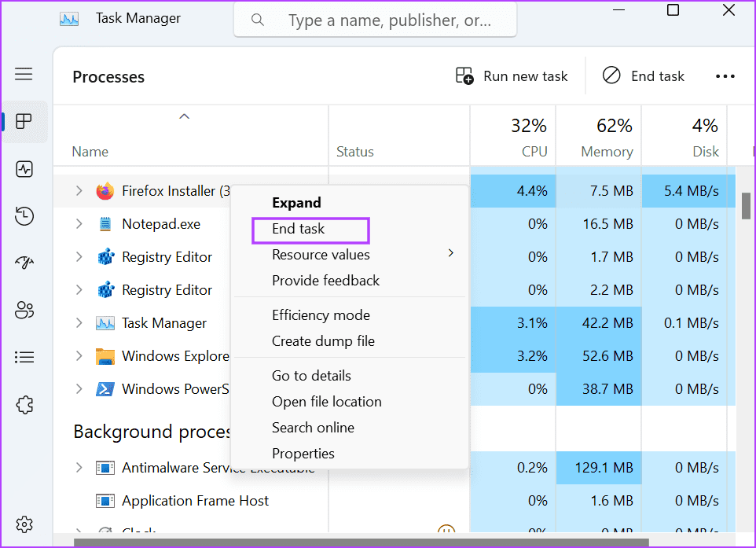Click the Windows PowerShell process icon
The width and height of the screenshot is (756, 548).
pyautogui.click(x=105, y=389)
